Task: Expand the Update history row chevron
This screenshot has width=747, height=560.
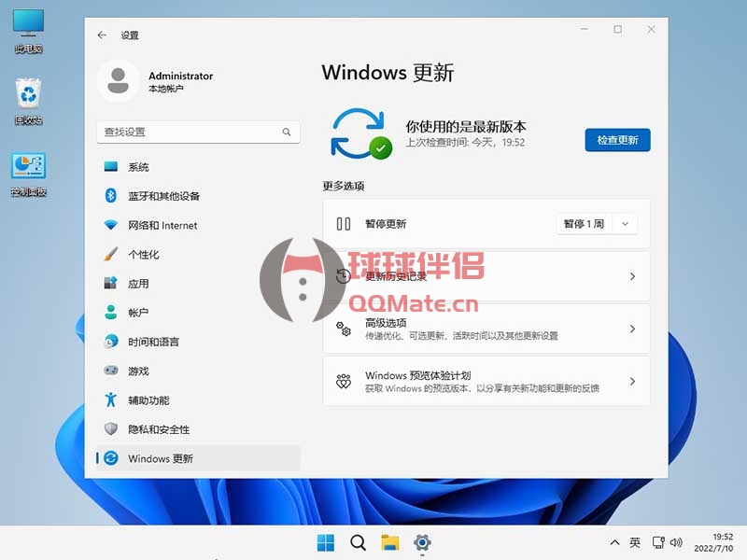Action: pos(632,276)
